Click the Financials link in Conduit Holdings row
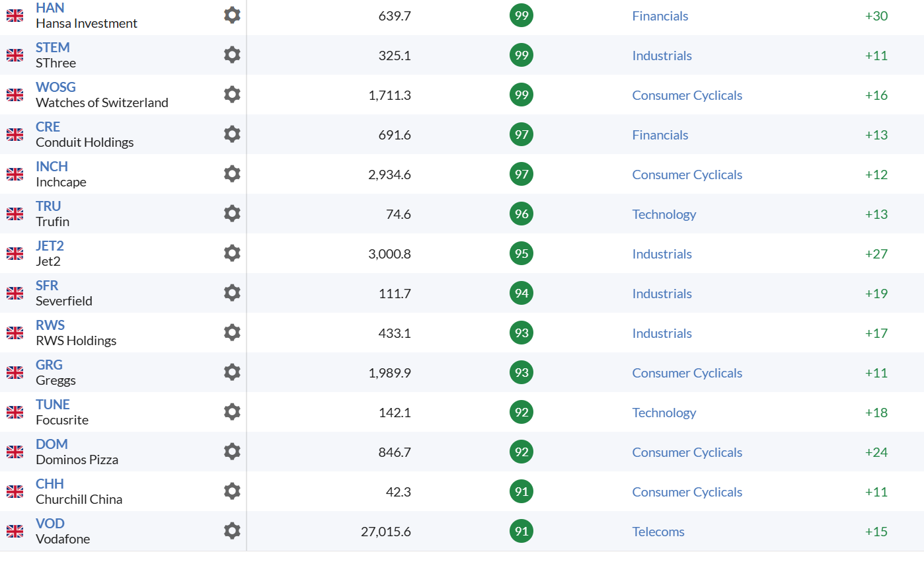The height and width of the screenshot is (562, 924). (x=660, y=135)
